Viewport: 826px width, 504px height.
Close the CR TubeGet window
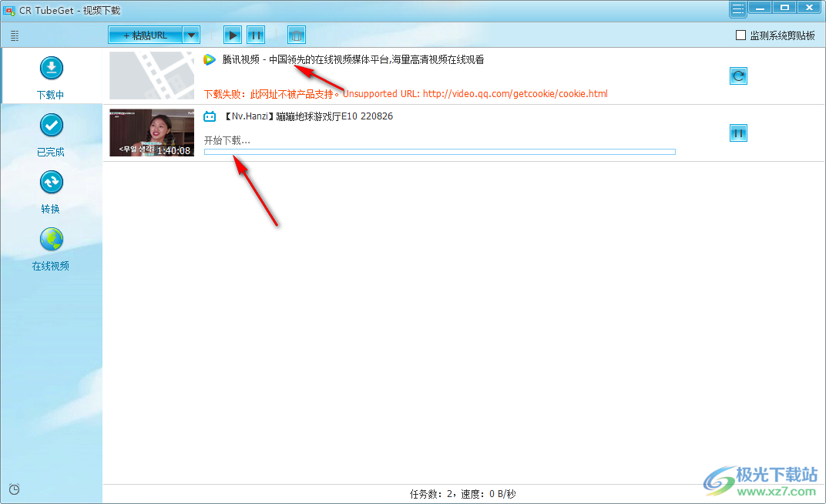point(810,8)
